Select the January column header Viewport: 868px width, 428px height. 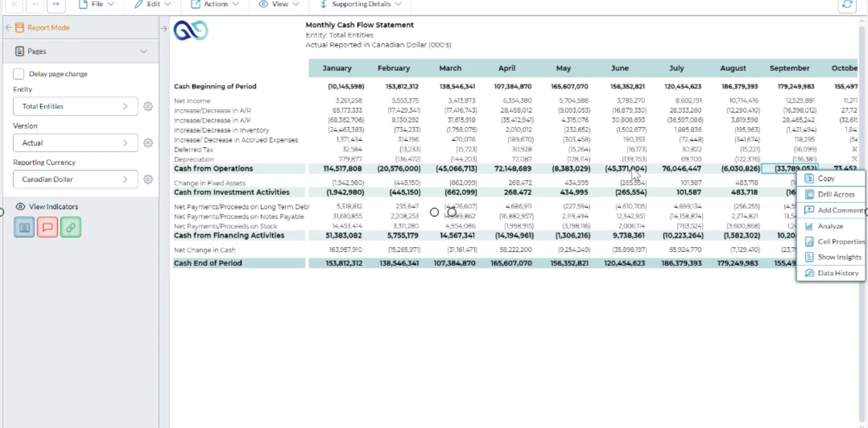(337, 68)
